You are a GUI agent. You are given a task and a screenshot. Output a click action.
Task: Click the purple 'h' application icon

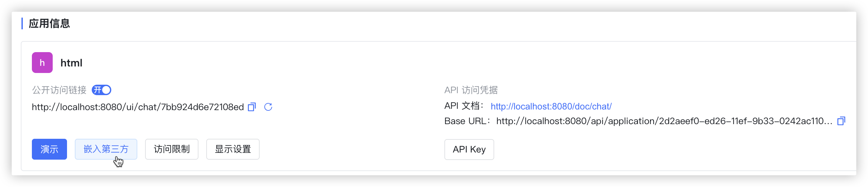point(42,63)
